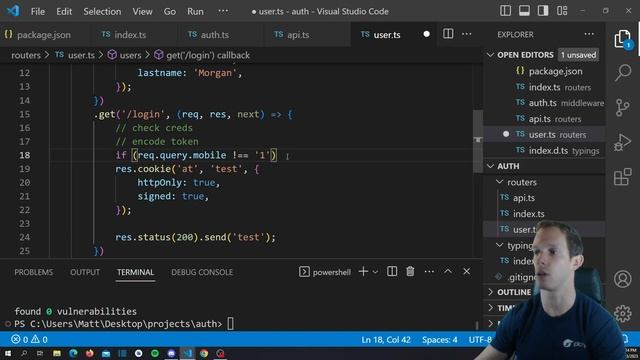640x360 pixels.
Task: Open the Accounts menu icon
Action: (622, 279)
